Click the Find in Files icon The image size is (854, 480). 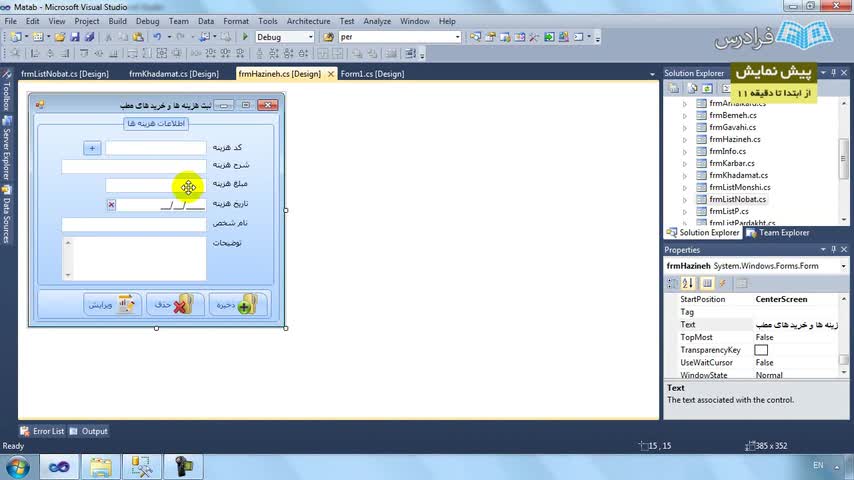[328, 37]
